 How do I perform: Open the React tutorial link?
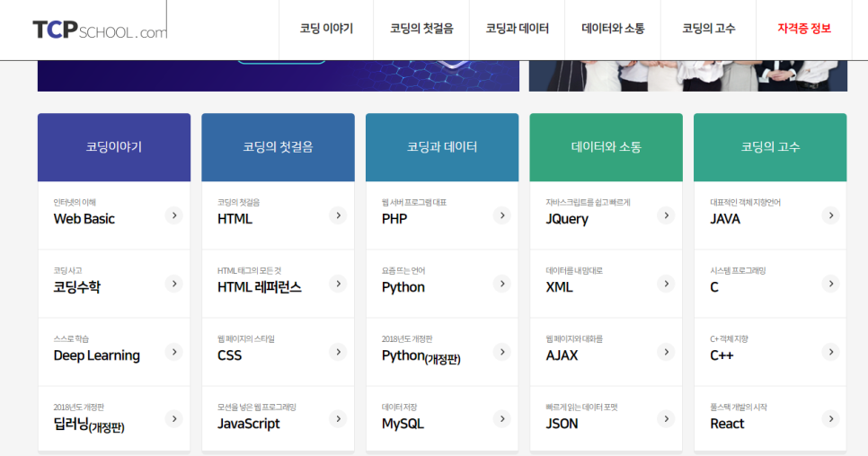(728, 424)
